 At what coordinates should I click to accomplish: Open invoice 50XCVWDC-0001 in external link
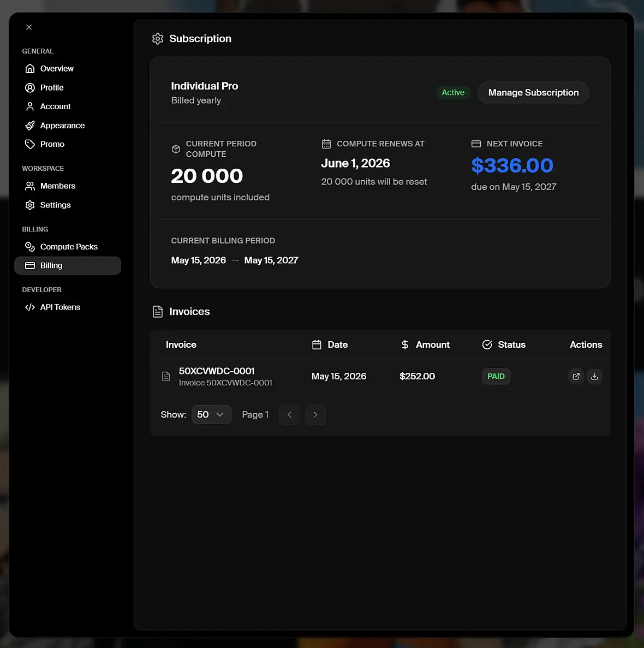(x=576, y=376)
